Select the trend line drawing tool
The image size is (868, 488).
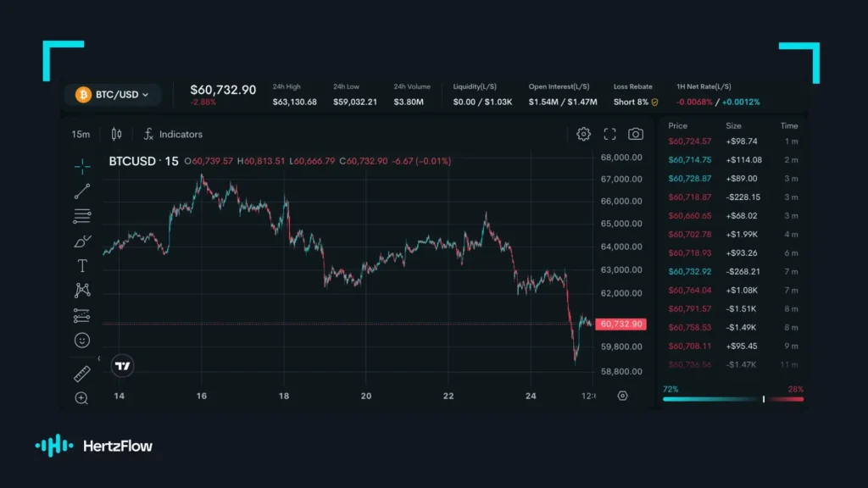pyautogui.click(x=82, y=191)
